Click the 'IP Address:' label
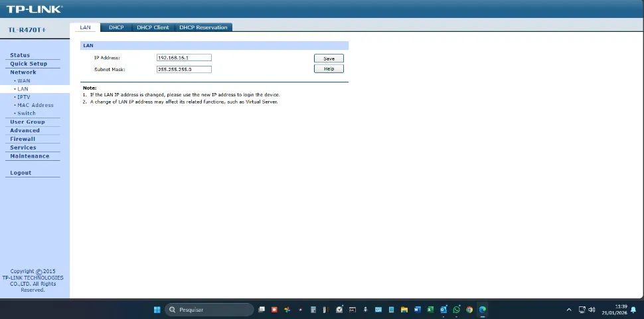Screen dimensions: 644x319 107,58
